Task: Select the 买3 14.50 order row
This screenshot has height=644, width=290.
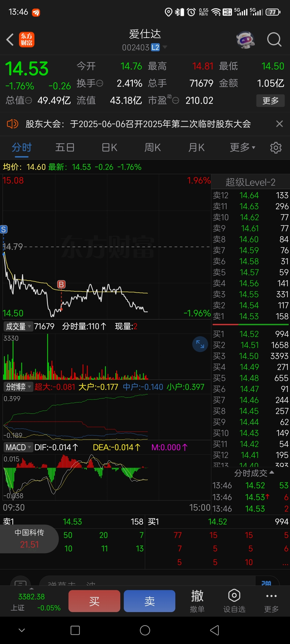Action: coord(251,356)
